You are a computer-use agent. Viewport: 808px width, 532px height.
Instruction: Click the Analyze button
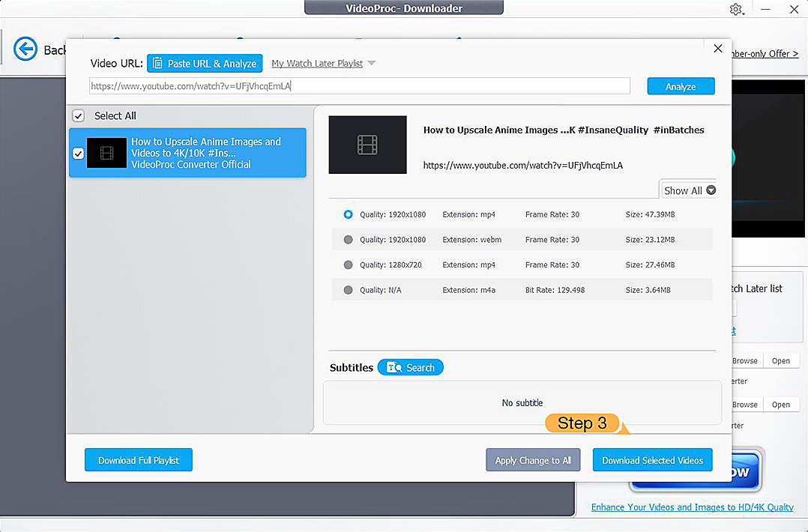click(681, 86)
